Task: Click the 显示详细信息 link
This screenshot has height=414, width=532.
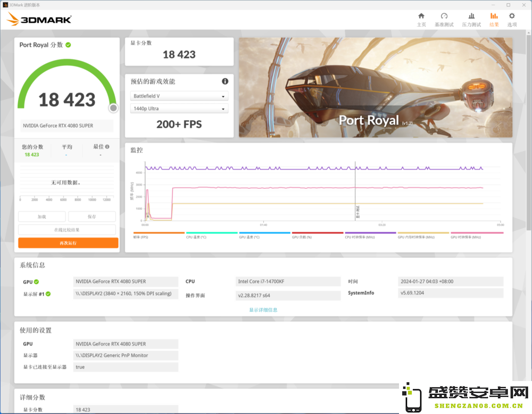Action: click(263, 310)
